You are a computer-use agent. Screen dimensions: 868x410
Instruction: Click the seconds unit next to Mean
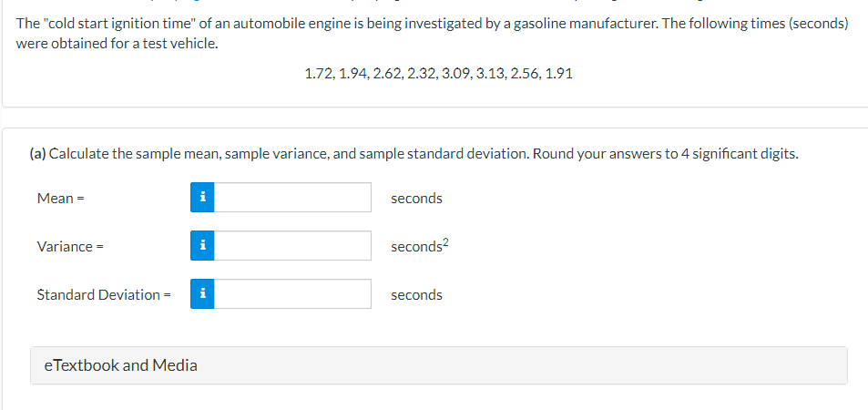(x=416, y=199)
